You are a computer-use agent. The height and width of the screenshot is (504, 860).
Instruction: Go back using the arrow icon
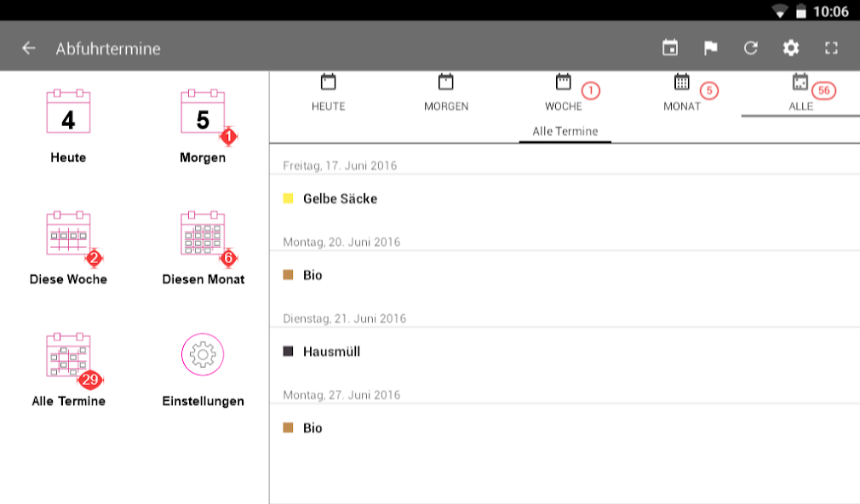(28, 49)
